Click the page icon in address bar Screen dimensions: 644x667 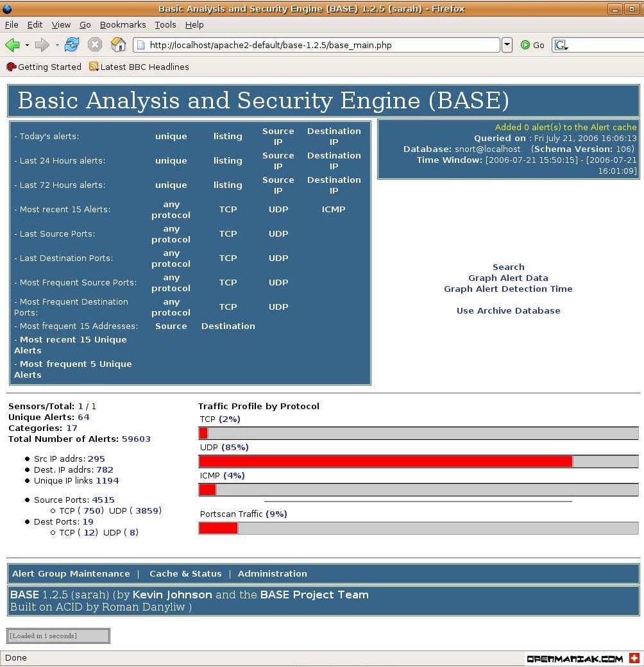point(141,45)
